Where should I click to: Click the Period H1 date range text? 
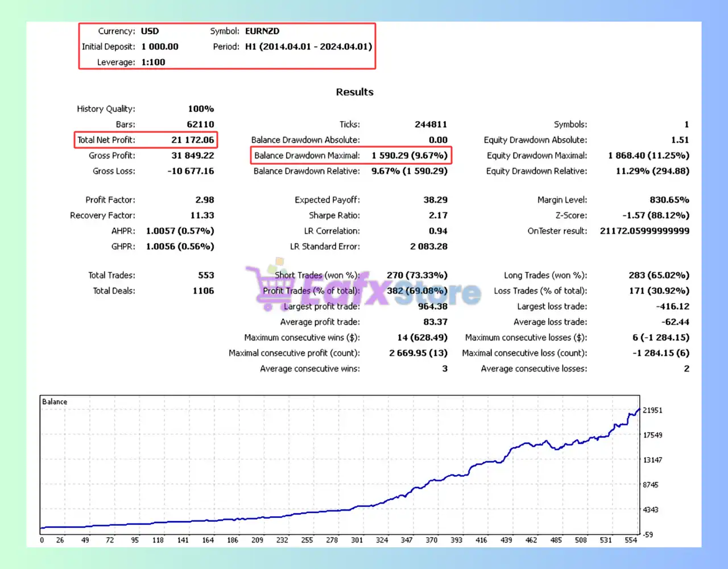(x=308, y=47)
